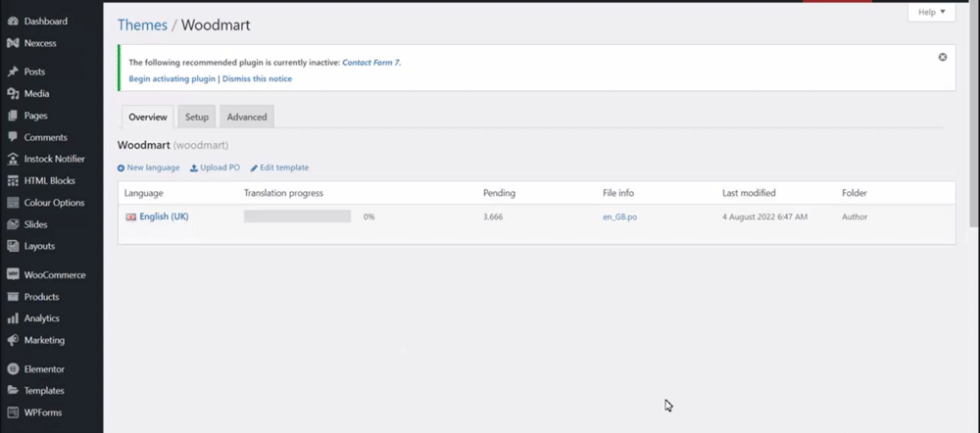Click the HTML Blocks grid icon
The width and height of the screenshot is (980, 433).
click(13, 180)
